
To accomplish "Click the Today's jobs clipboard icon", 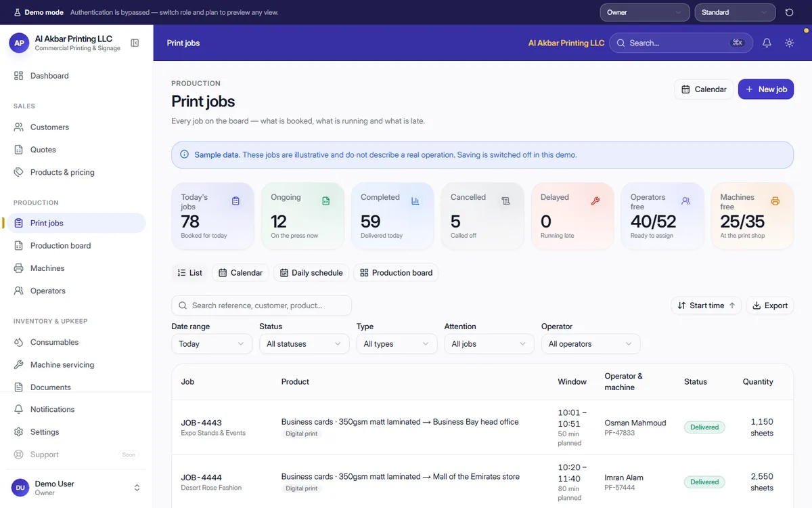I will [x=235, y=201].
